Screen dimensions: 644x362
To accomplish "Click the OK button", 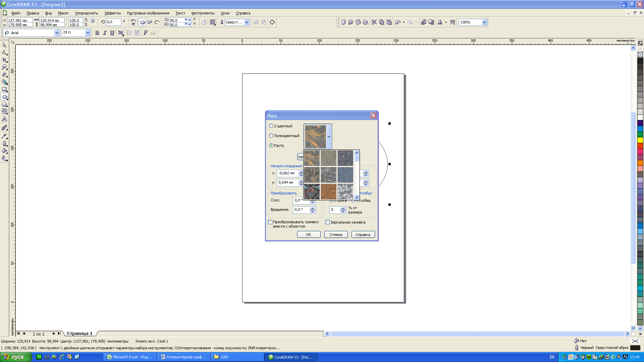I will pyautogui.click(x=308, y=235).
